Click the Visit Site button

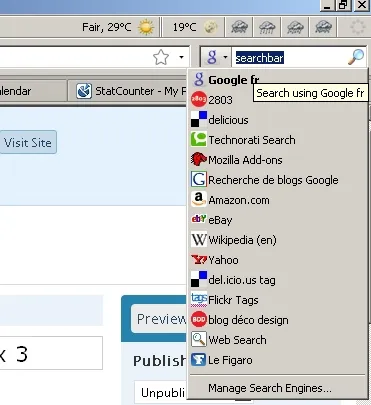[x=28, y=143]
